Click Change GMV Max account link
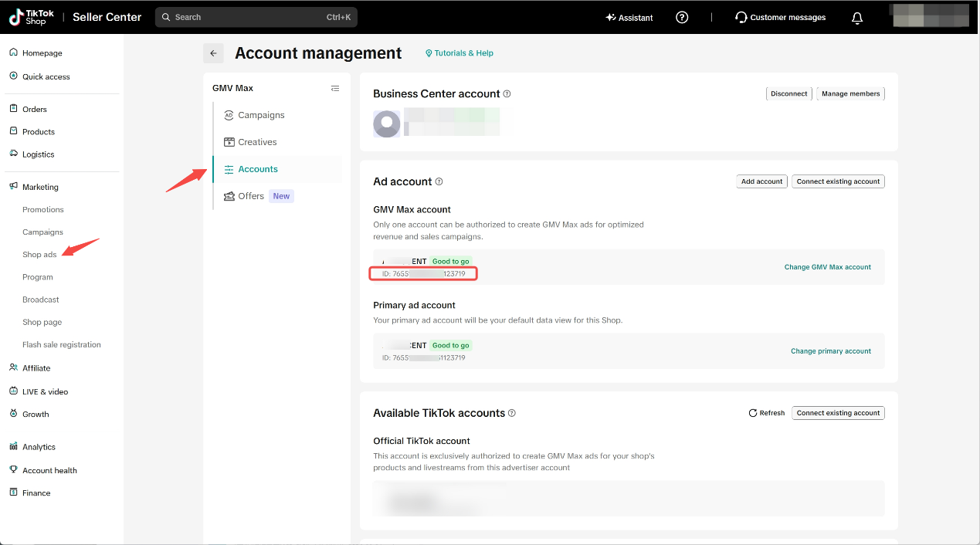This screenshot has height=545, width=980. pyautogui.click(x=828, y=267)
